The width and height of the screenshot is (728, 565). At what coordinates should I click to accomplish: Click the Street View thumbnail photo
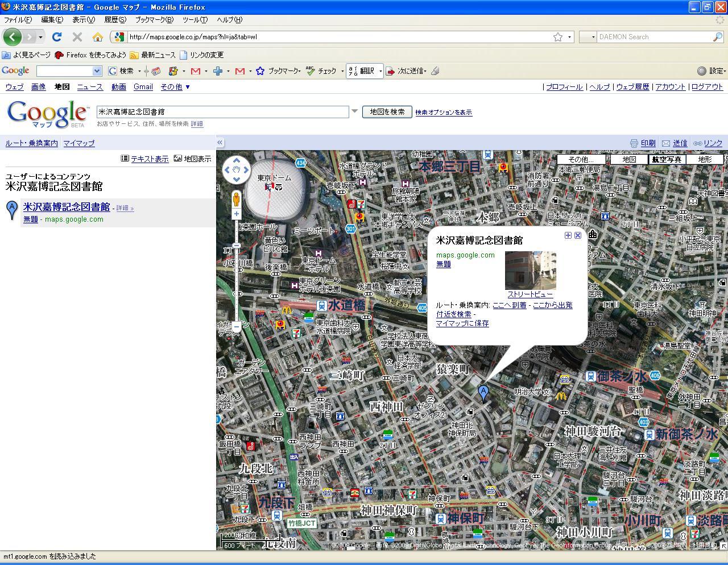(x=530, y=270)
